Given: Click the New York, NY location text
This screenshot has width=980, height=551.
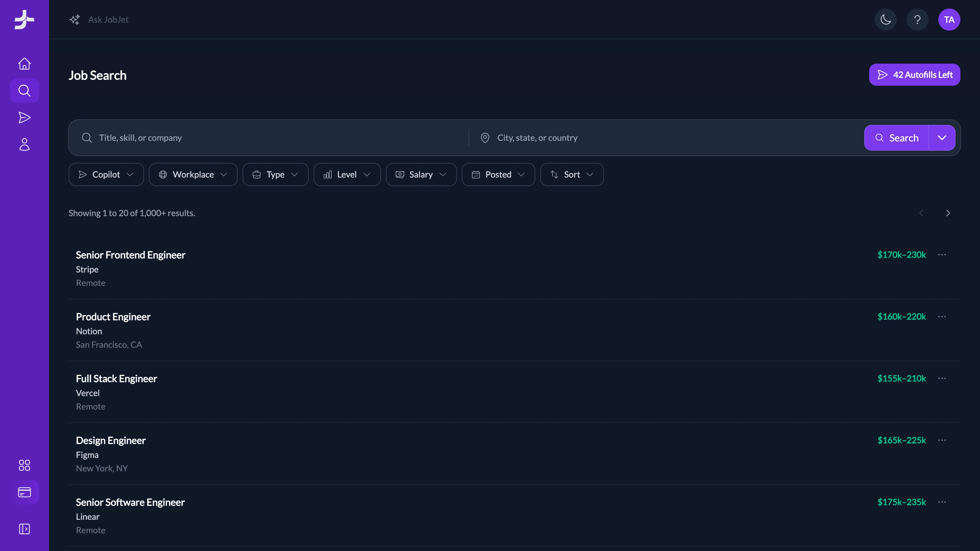Looking at the screenshot, I should 102,468.
